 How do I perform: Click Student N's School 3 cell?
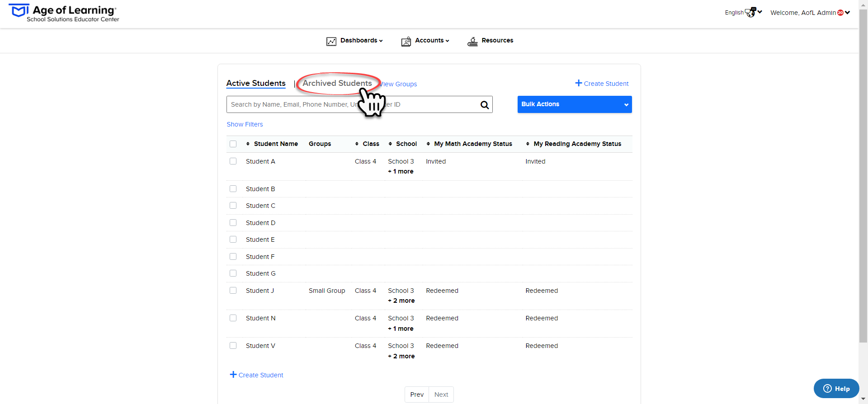click(401, 318)
